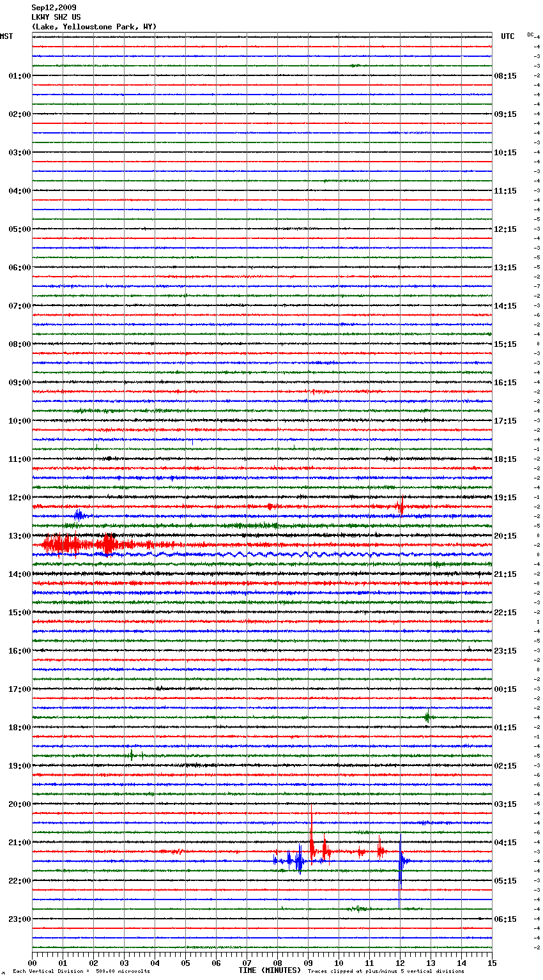Select the 01:00 MST time label

coord(19,76)
